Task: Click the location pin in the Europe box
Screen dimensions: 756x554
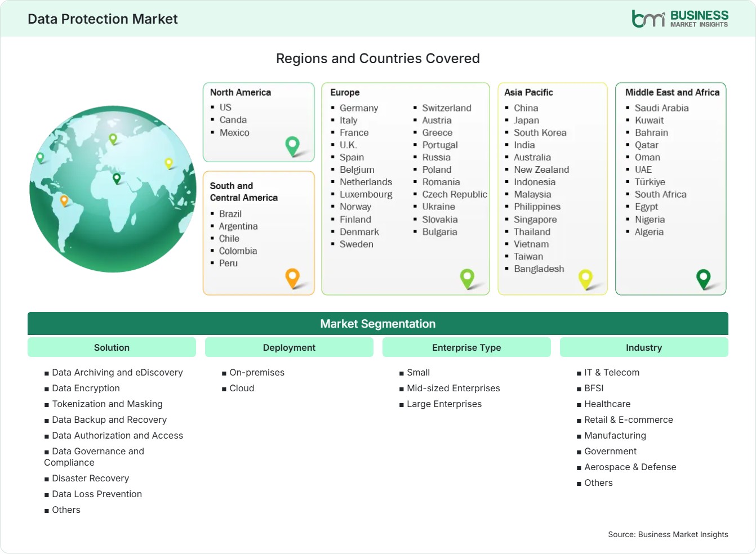Action: point(467,278)
